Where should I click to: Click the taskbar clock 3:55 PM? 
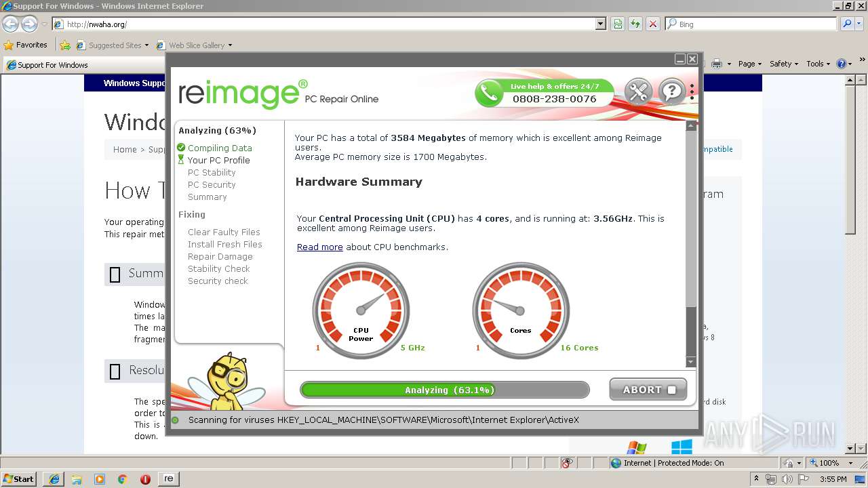coord(833,479)
